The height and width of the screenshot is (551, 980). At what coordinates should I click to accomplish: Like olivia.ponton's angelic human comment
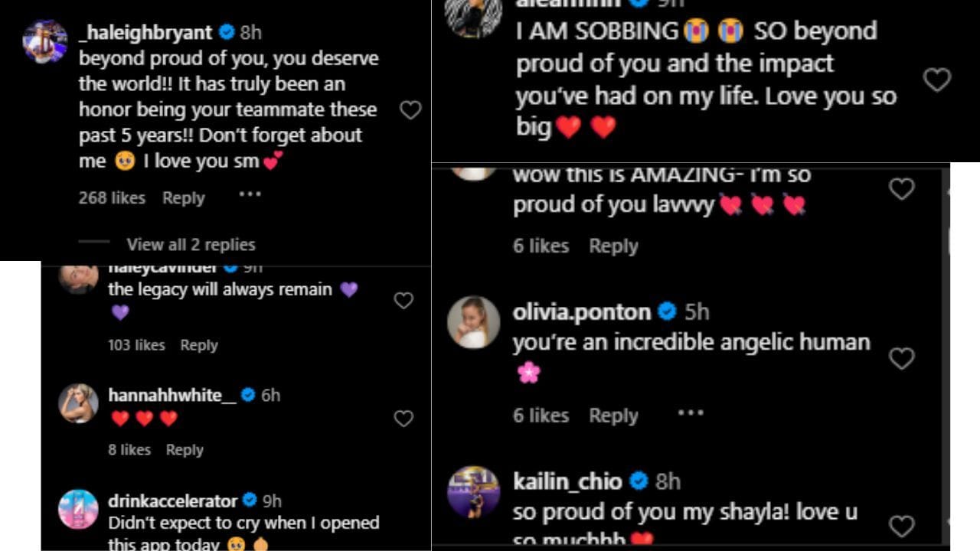(901, 358)
